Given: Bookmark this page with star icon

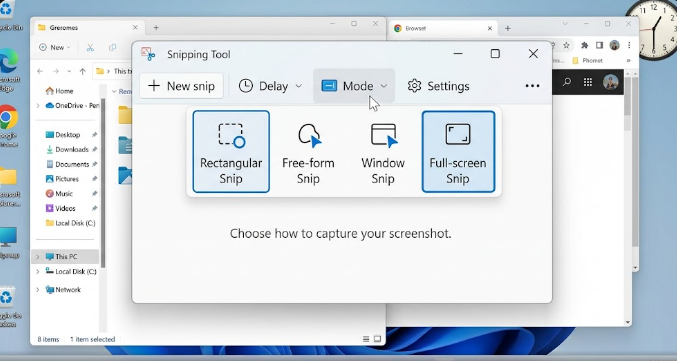Looking at the screenshot, I should [x=566, y=45].
